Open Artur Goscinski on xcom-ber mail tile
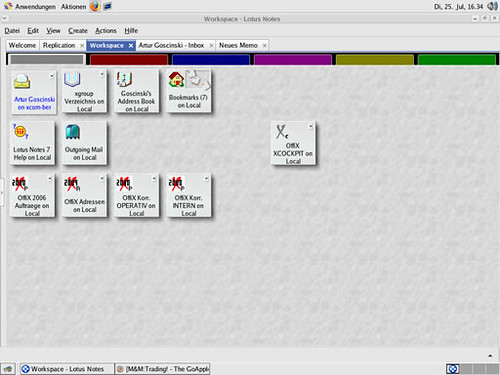Screen dimensions: 500x375 coord(33,92)
